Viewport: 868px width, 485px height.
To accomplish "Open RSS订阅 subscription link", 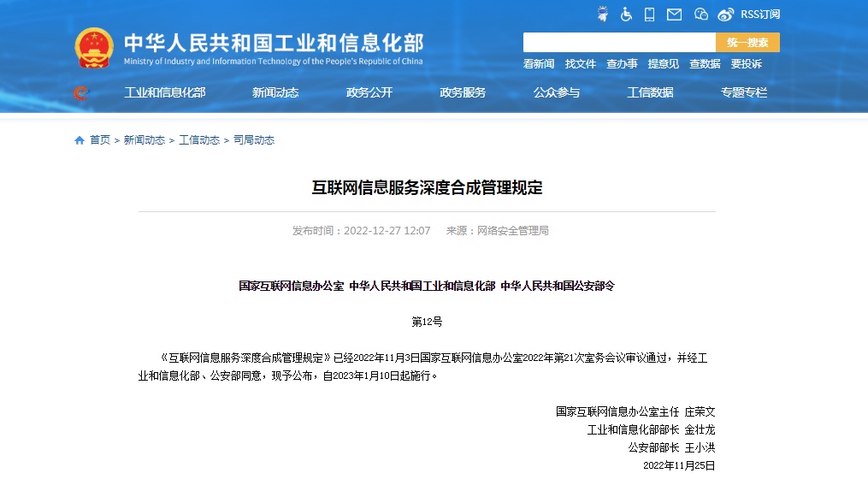I will (760, 14).
